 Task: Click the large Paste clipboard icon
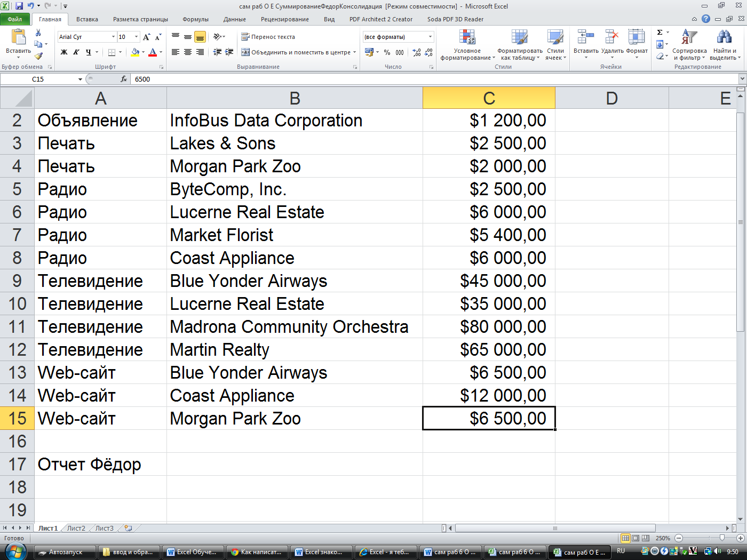pyautogui.click(x=19, y=36)
